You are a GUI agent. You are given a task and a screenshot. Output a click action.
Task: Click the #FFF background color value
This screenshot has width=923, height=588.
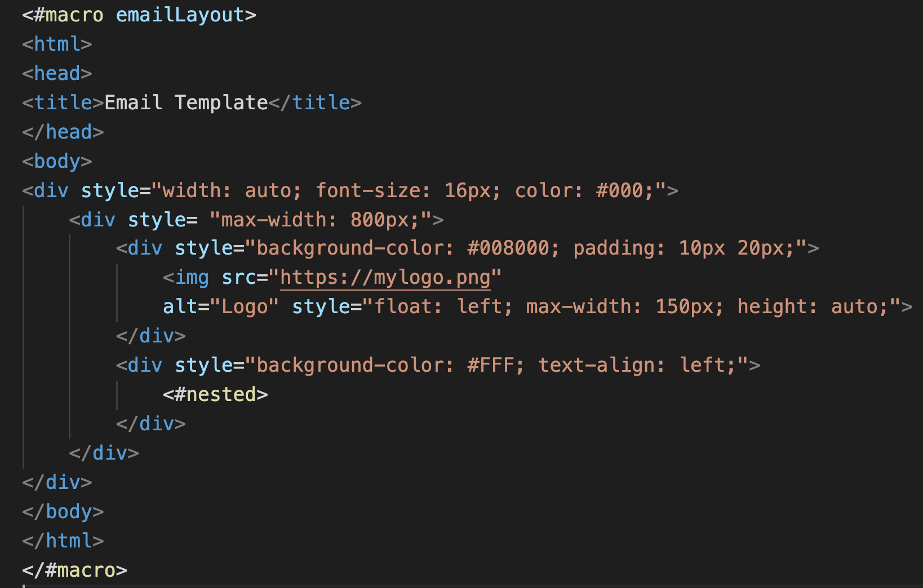point(490,366)
